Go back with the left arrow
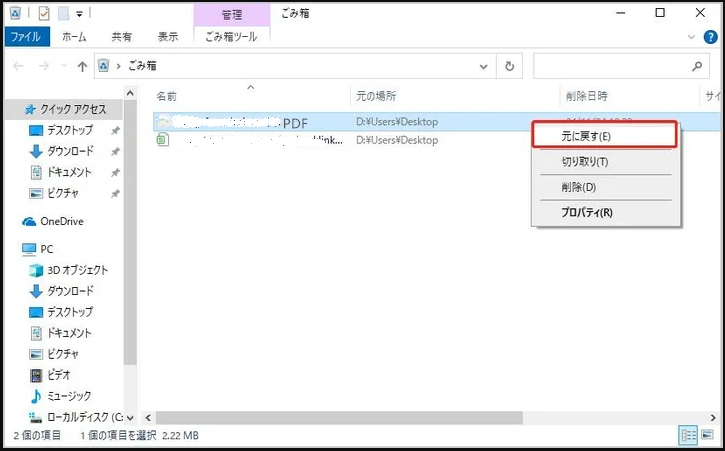The image size is (725, 451). click(18, 67)
